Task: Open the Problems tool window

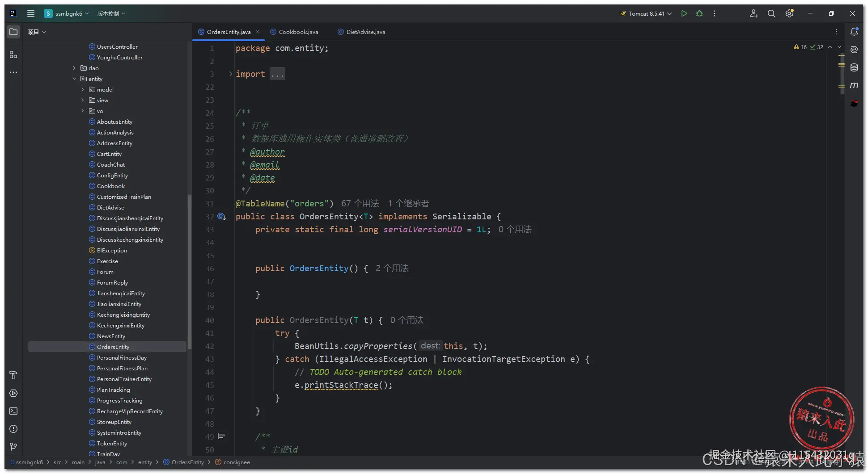Action: coord(13,429)
